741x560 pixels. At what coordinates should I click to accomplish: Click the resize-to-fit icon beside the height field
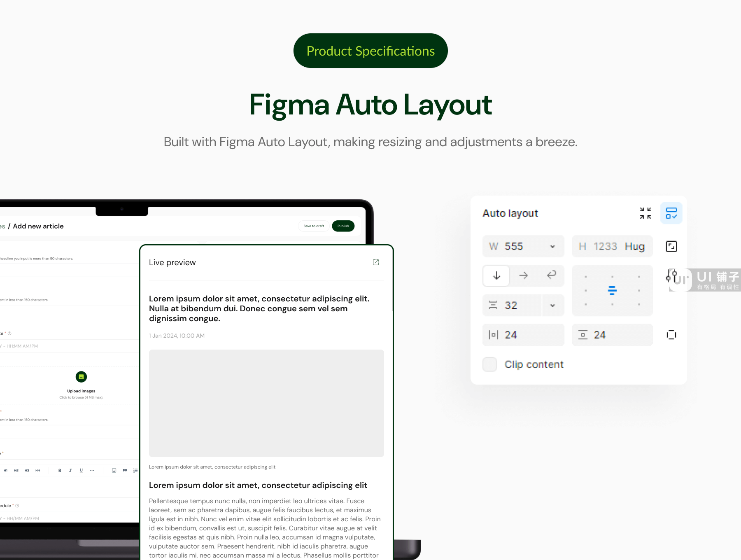click(671, 246)
